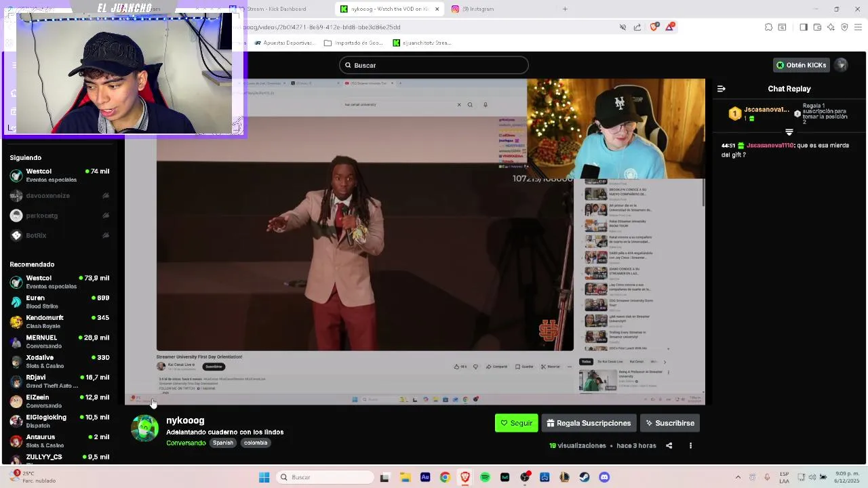
Task: Open the VOD three-dot options menu
Action: coord(690,446)
